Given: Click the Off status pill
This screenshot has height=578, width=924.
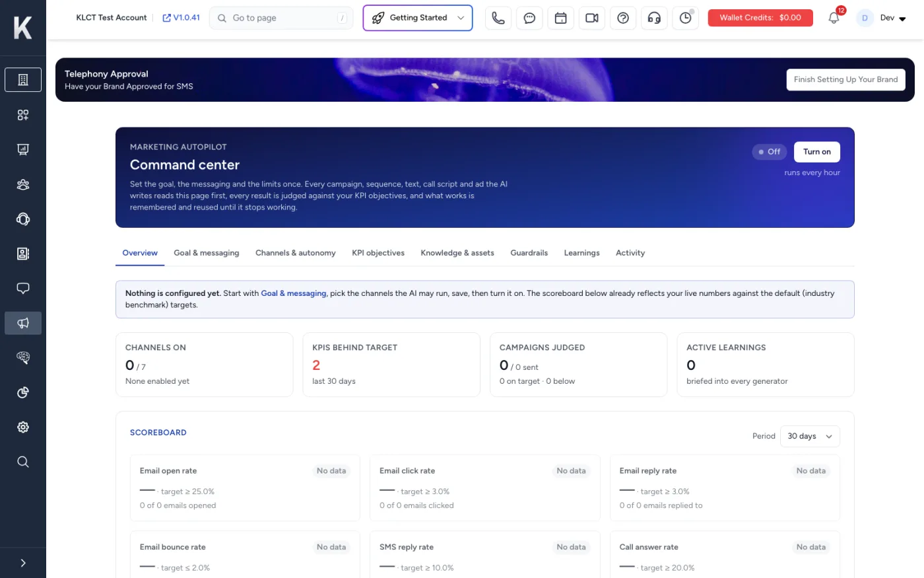Looking at the screenshot, I should tap(769, 152).
